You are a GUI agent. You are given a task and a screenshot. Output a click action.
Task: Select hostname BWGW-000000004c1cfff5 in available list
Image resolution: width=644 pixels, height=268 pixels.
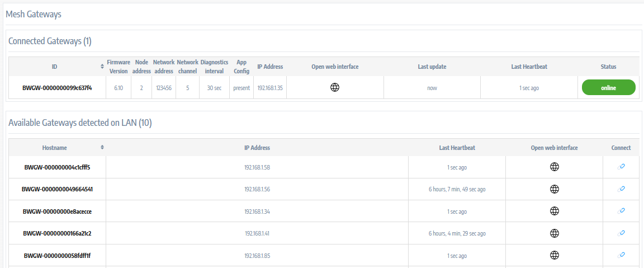tap(57, 167)
